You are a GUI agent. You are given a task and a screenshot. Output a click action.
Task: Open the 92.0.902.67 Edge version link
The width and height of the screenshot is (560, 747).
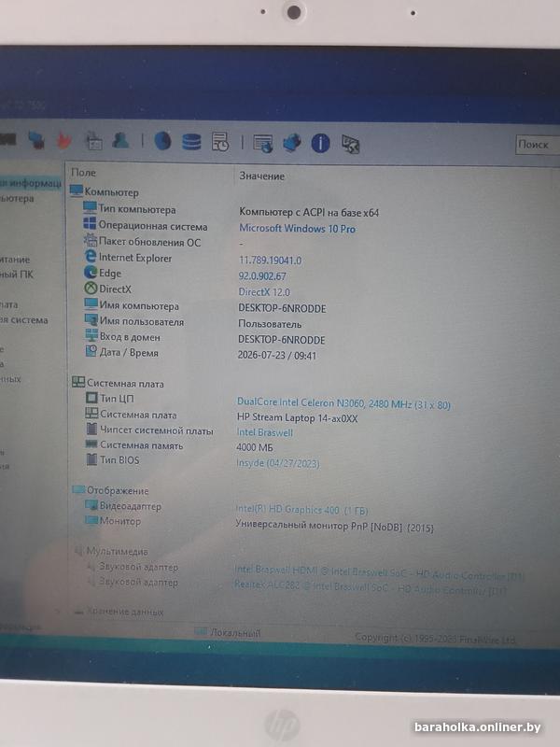(x=262, y=275)
